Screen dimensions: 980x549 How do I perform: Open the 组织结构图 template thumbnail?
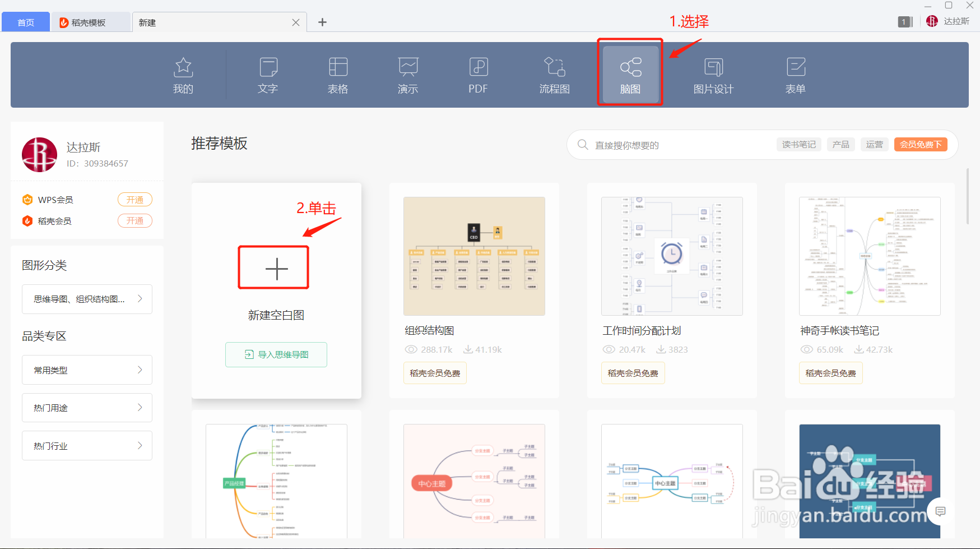tap(474, 256)
